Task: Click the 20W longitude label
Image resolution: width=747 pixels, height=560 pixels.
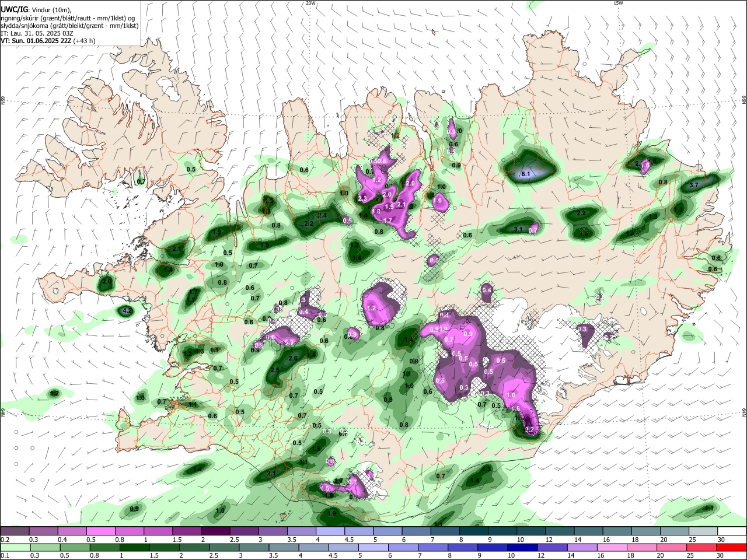Action: 310,3
